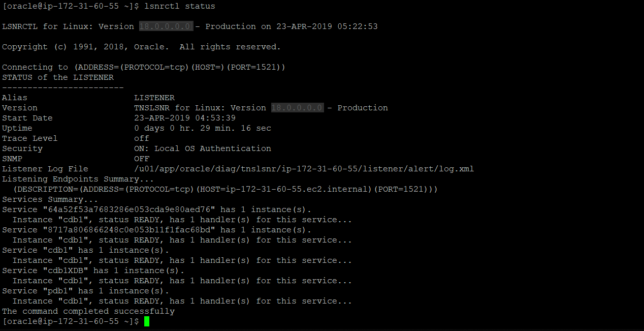Viewport: 644px width, 331px height.
Task: Click the Alias value 'LISTENER'
Action: point(154,98)
